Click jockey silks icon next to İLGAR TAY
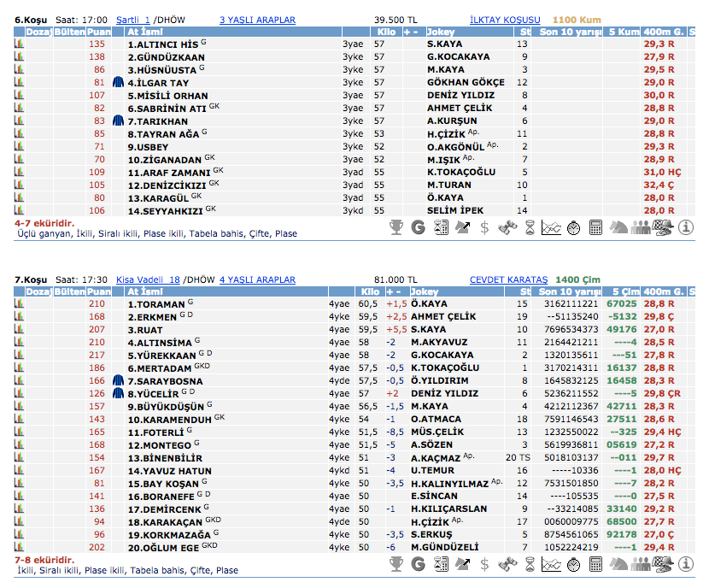Image resolution: width=709 pixels, height=588 pixels. coord(118,83)
